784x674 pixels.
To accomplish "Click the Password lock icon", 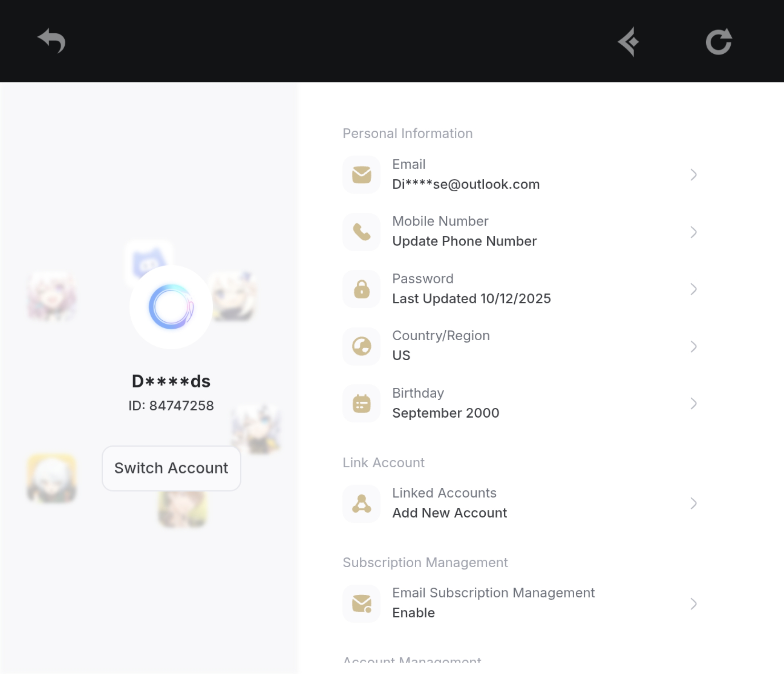I will (362, 289).
